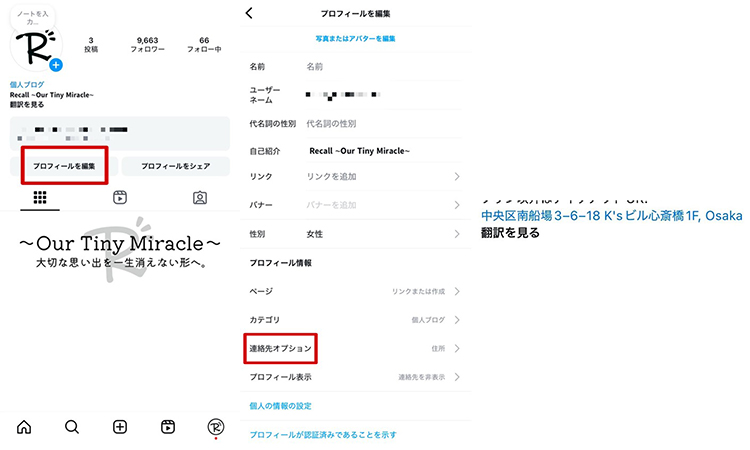Tap リンクまたは作成 value
This screenshot has width=750, height=450.
pos(419,291)
